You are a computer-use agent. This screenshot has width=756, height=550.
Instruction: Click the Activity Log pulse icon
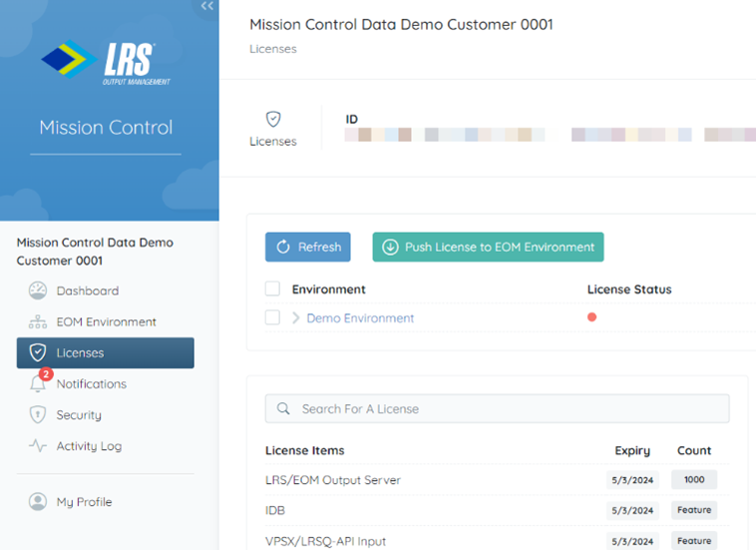tap(38, 446)
